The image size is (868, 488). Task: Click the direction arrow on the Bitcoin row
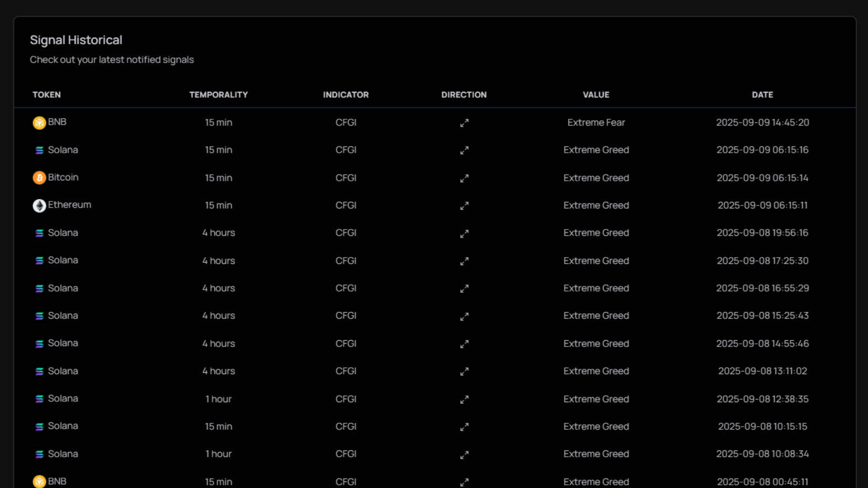click(x=464, y=178)
